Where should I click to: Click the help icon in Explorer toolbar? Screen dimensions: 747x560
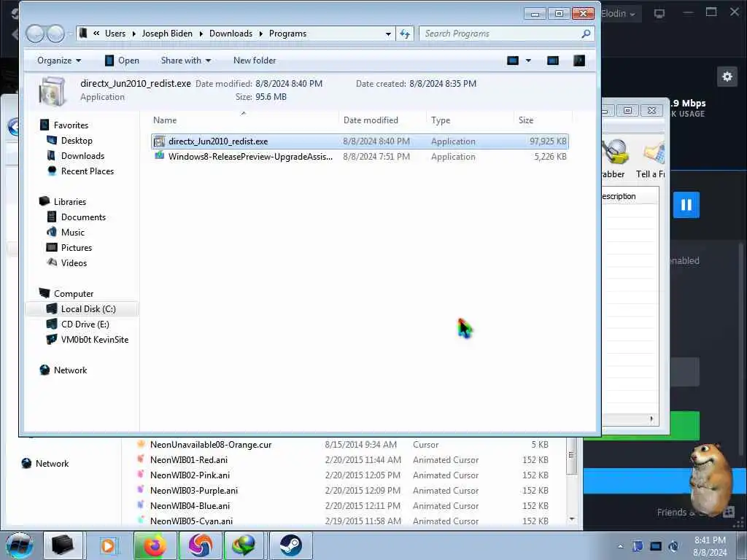tap(578, 61)
